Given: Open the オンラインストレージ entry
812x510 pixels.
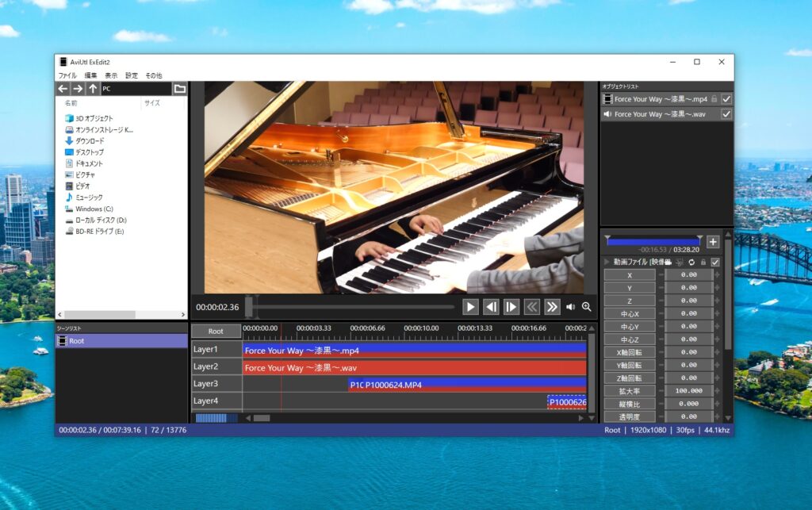Looking at the screenshot, I should point(99,129).
